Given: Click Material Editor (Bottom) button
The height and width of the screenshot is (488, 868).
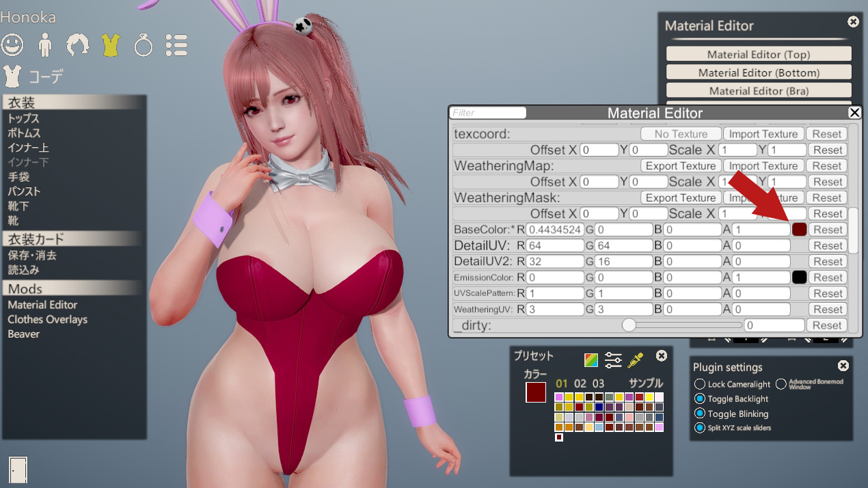Looking at the screenshot, I should pyautogui.click(x=759, y=72).
